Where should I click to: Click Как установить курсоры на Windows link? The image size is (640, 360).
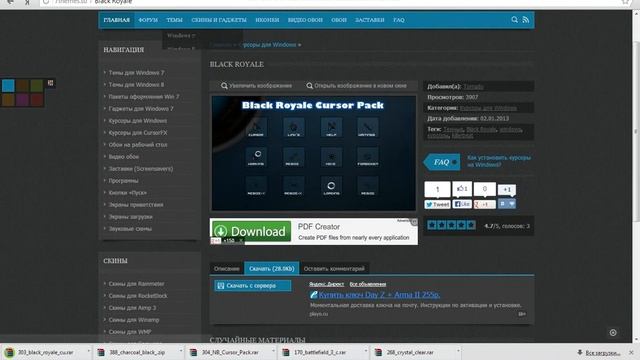click(499, 161)
